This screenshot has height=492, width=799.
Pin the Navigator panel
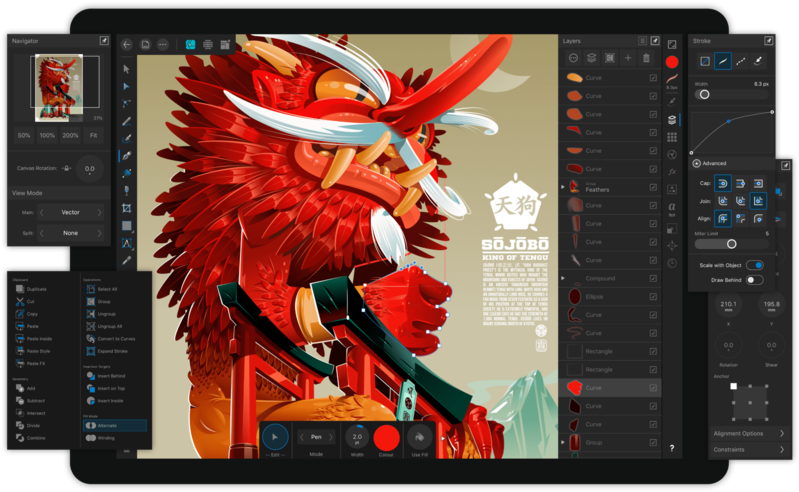(103, 41)
